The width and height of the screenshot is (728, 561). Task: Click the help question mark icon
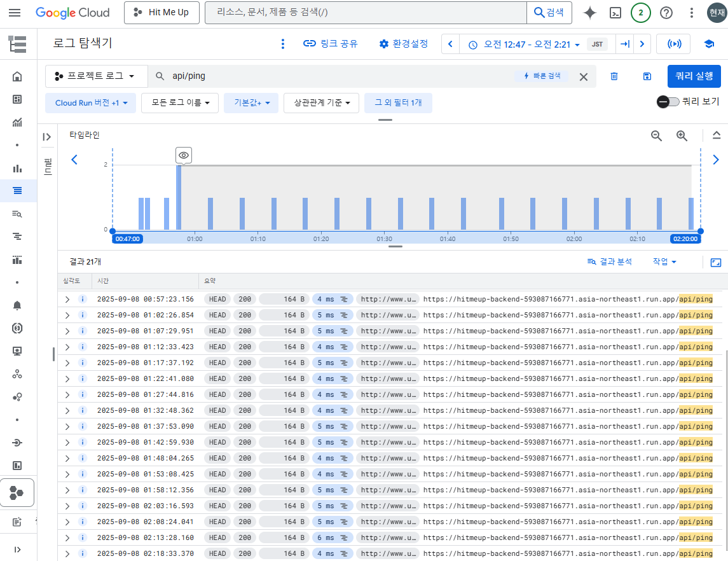(666, 13)
